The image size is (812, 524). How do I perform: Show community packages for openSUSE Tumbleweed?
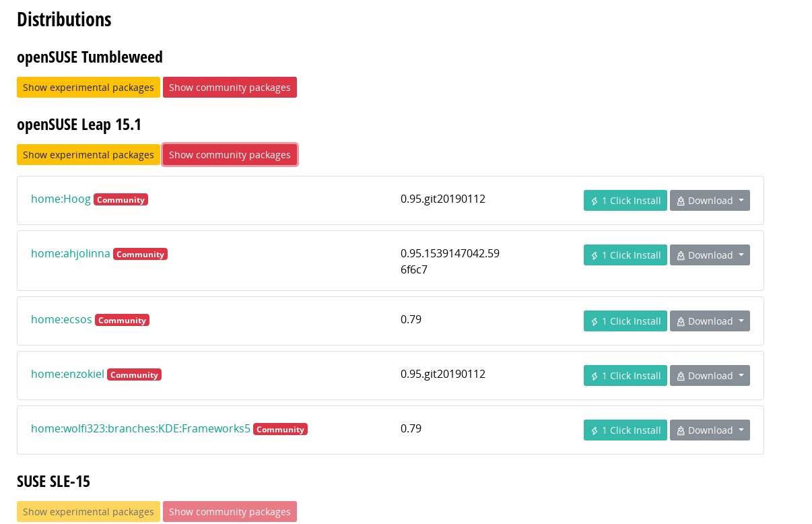pos(230,87)
